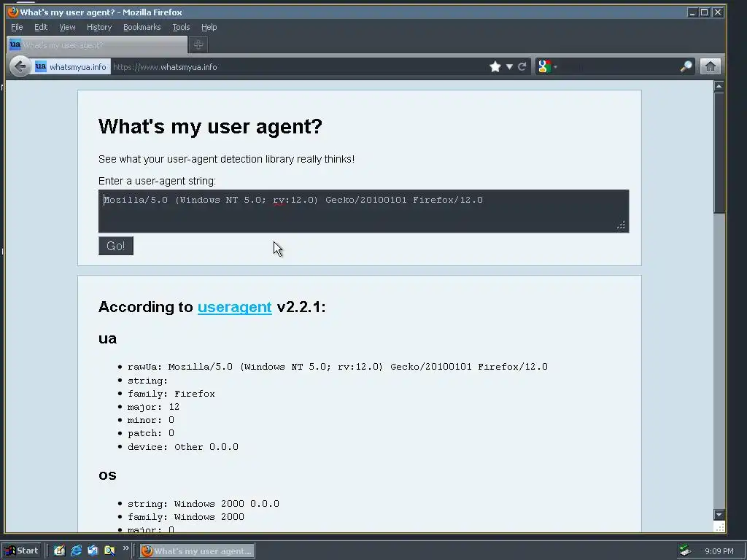The width and height of the screenshot is (747, 560).
Task: Click the first quick launch desktop icon
Action: [x=59, y=551]
